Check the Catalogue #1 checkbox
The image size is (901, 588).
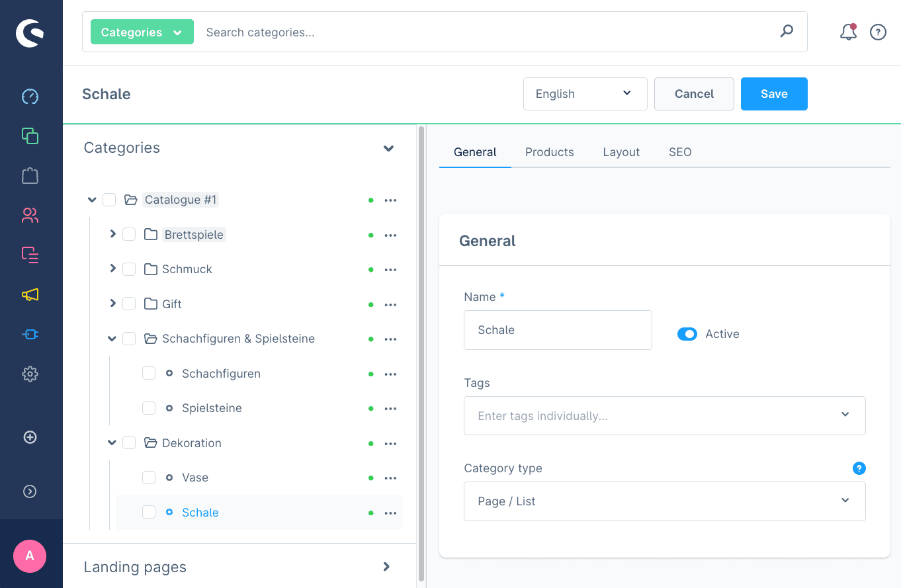click(x=109, y=200)
